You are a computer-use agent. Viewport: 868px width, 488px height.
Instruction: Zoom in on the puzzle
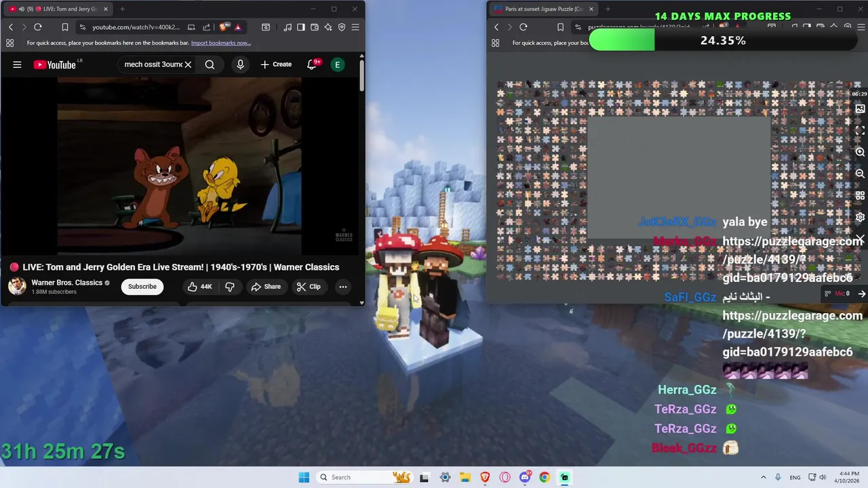[860, 152]
